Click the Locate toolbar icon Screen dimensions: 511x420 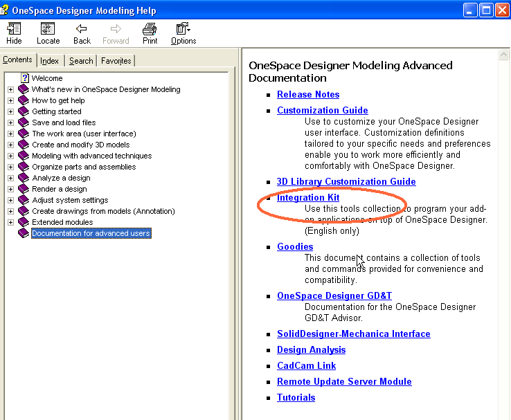48,28
